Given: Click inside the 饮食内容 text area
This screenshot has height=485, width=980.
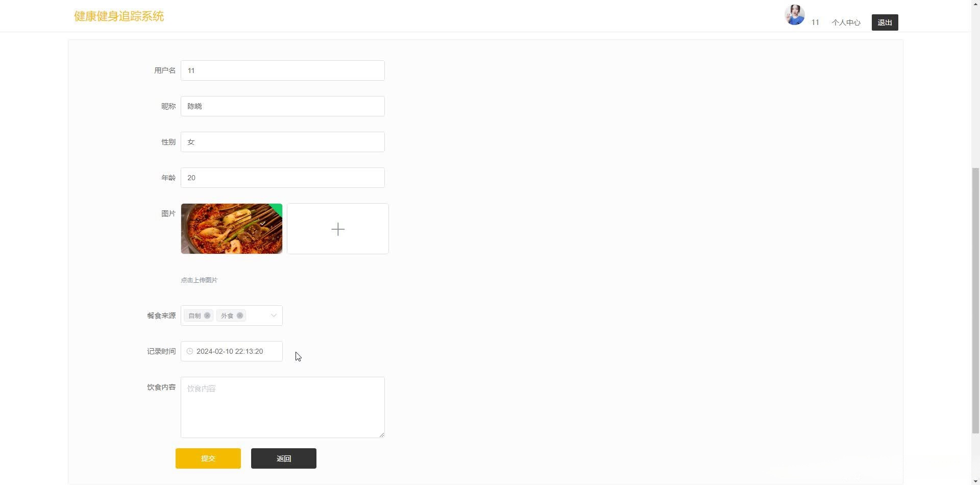Looking at the screenshot, I should click(282, 407).
